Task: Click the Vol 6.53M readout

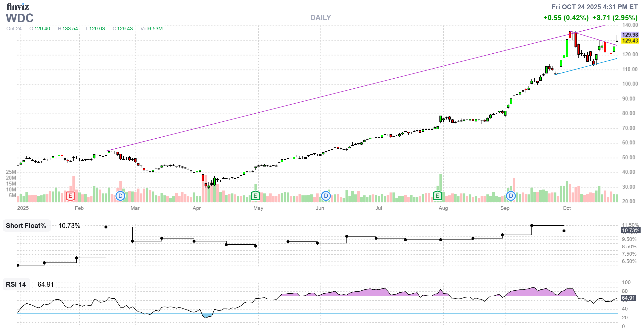Action: pyautogui.click(x=151, y=28)
